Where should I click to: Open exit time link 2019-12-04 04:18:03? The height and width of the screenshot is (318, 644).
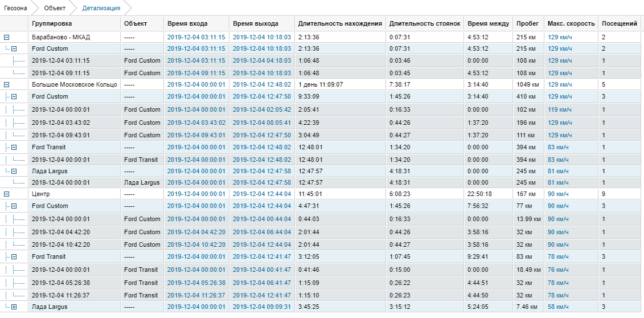[261, 60]
